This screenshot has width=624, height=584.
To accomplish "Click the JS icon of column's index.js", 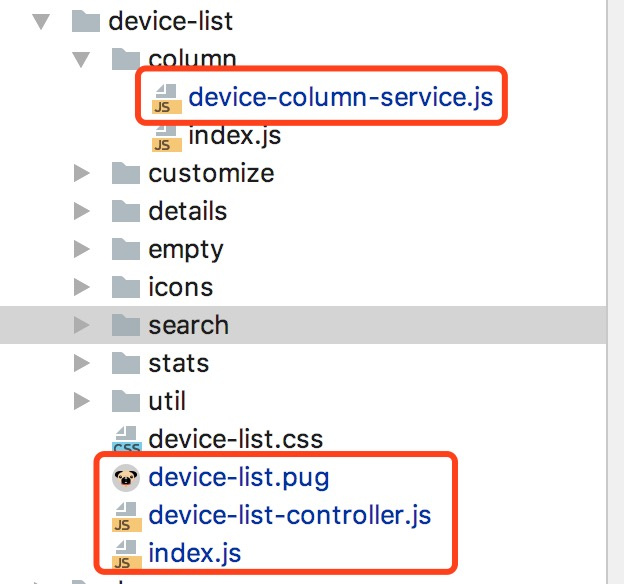I will tap(167, 137).
